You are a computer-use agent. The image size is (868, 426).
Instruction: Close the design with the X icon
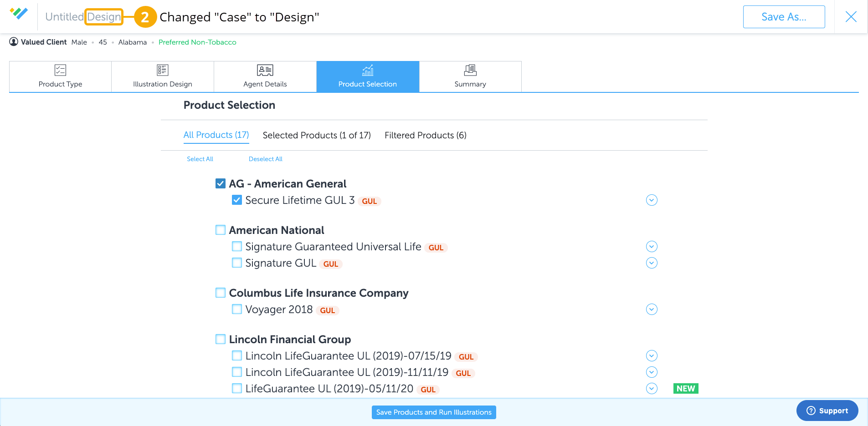pyautogui.click(x=851, y=17)
